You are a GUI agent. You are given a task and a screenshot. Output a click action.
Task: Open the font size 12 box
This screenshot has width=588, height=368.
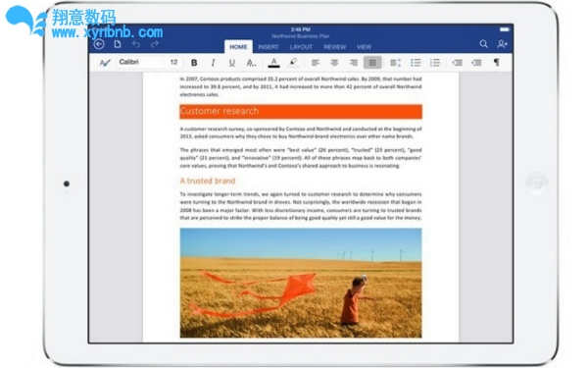click(174, 63)
